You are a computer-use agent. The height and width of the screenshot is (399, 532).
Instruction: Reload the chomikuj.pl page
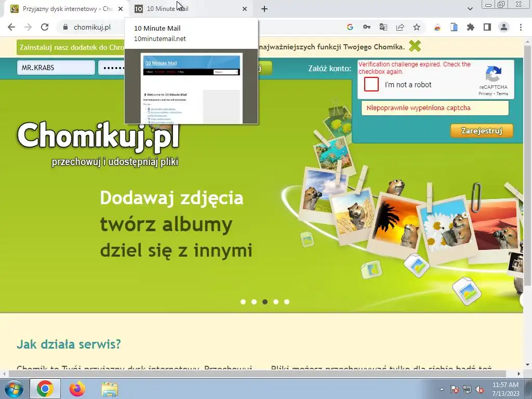tap(45, 27)
